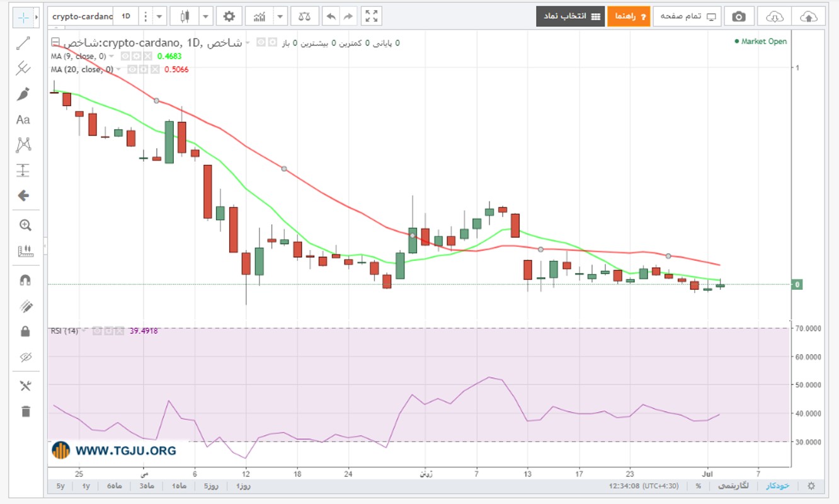Select the 1D interval button

click(x=126, y=16)
